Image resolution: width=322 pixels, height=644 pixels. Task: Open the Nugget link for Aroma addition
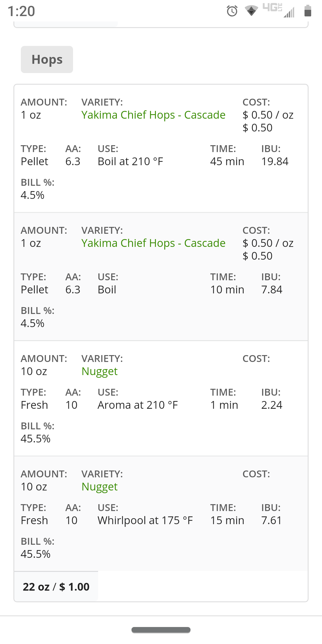(x=100, y=371)
